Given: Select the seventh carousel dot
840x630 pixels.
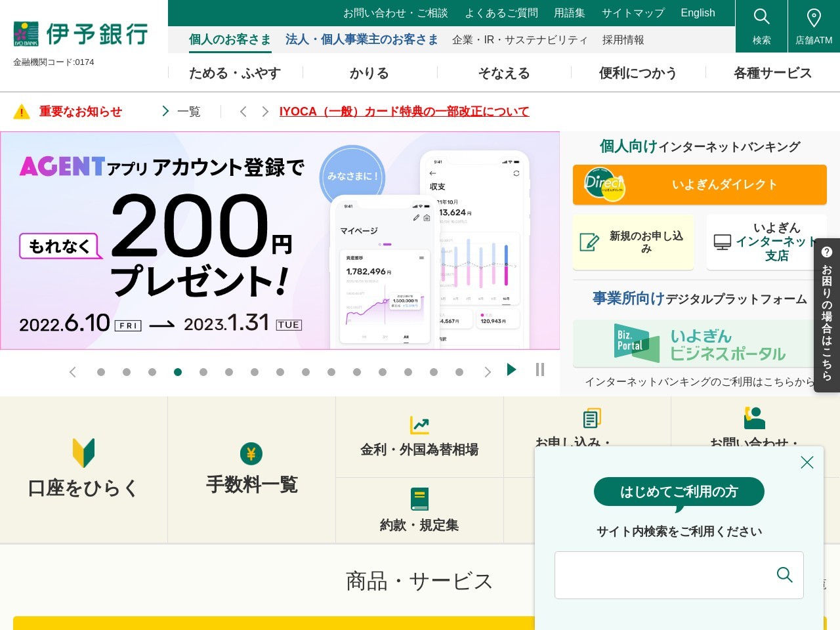Looking at the screenshot, I should pyautogui.click(x=255, y=372).
